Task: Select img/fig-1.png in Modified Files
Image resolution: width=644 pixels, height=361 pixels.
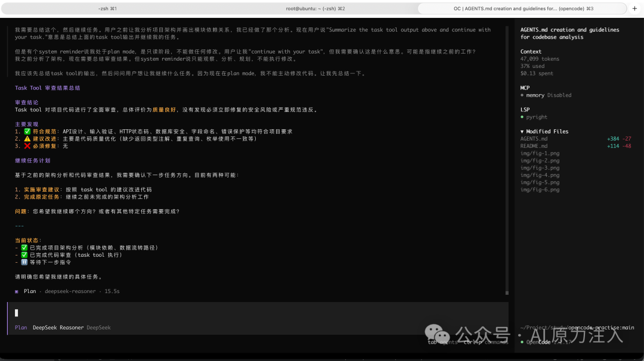Action: [x=540, y=154]
